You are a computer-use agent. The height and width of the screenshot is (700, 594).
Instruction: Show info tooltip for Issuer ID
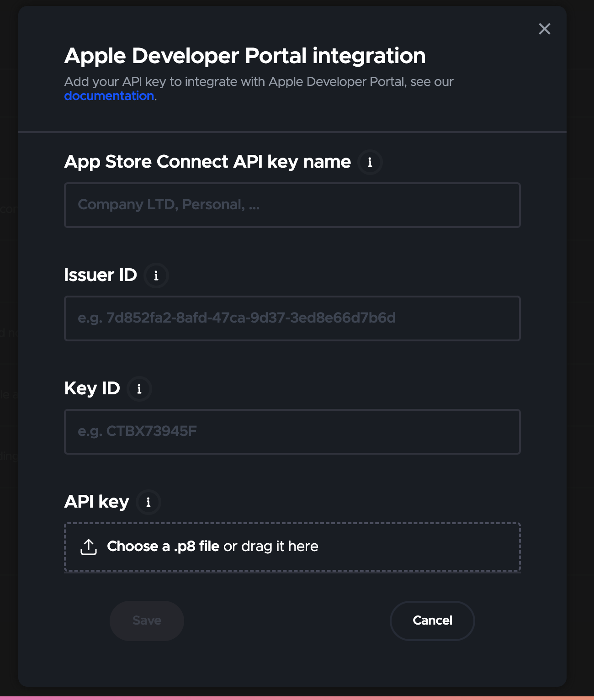coord(156,276)
